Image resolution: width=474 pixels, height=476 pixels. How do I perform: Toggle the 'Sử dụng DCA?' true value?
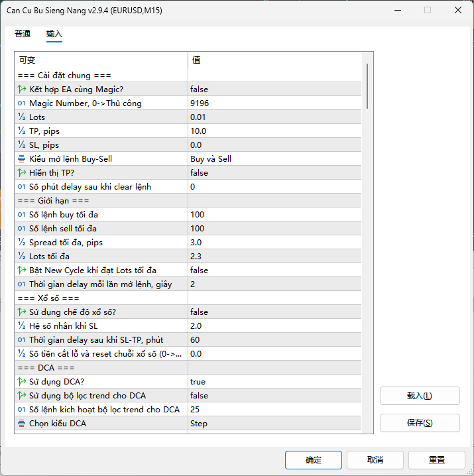[274, 382]
